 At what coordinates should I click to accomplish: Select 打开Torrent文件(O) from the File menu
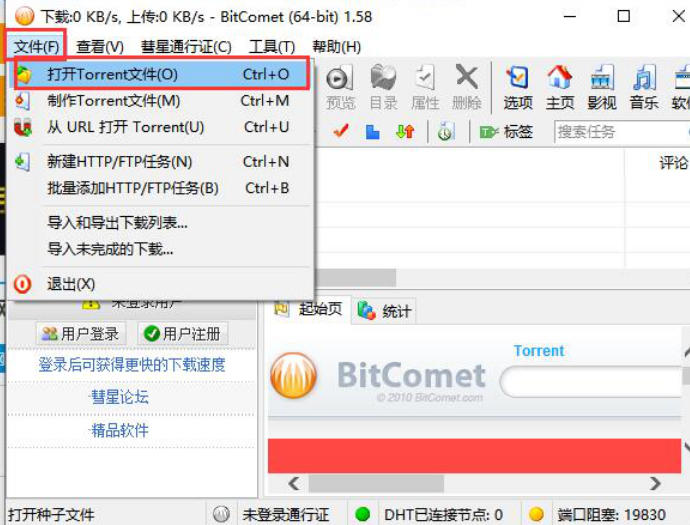161,74
